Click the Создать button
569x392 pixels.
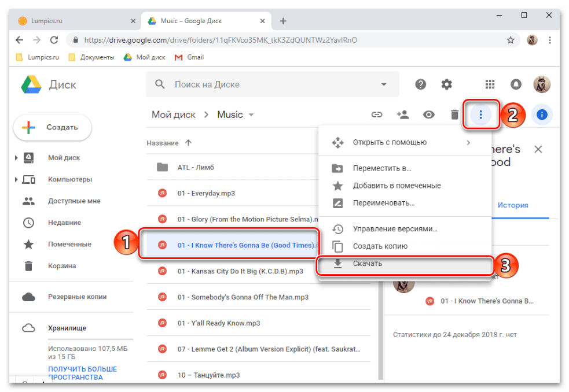(x=53, y=127)
